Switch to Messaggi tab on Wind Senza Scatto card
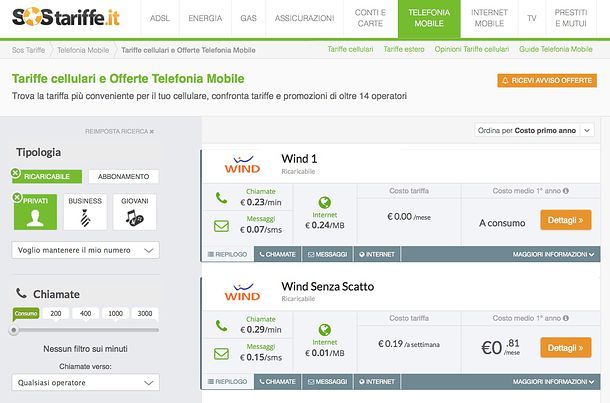This screenshot has height=403, width=610. (328, 382)
